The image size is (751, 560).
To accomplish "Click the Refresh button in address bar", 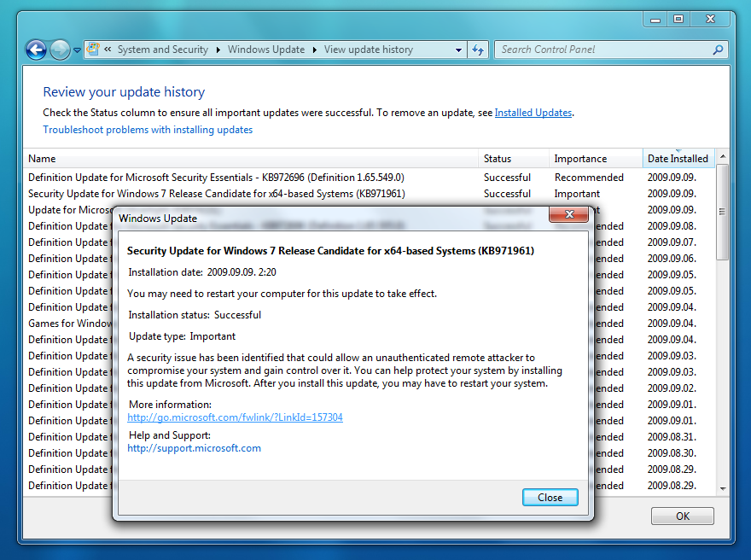I will pyautogui.click(x=478, y=50).
